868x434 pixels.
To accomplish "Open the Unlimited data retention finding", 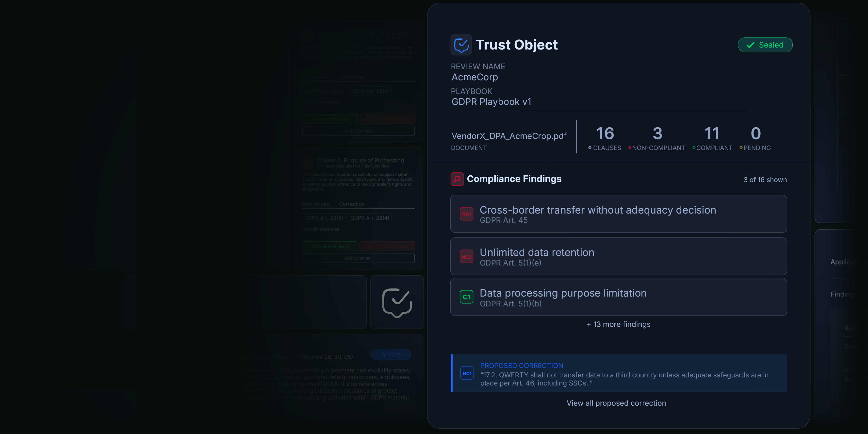I will pos(537,253).
